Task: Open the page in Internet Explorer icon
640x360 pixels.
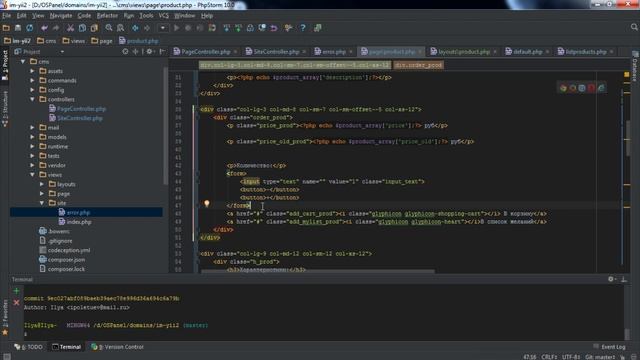Action: (x=601, y=88)
